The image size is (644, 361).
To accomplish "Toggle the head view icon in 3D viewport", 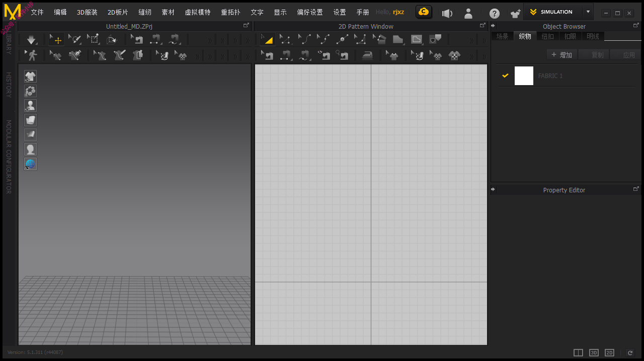I will click(31, 150).
